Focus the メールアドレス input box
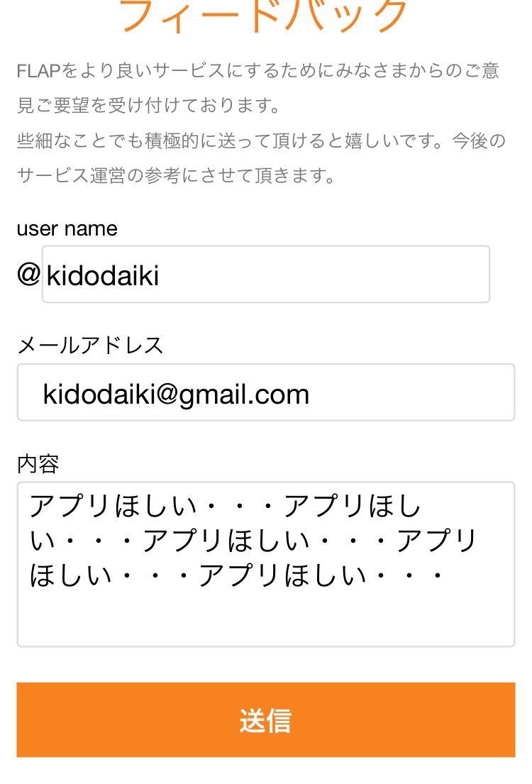Viewport: 532px width, 784px height. point(265,392)
